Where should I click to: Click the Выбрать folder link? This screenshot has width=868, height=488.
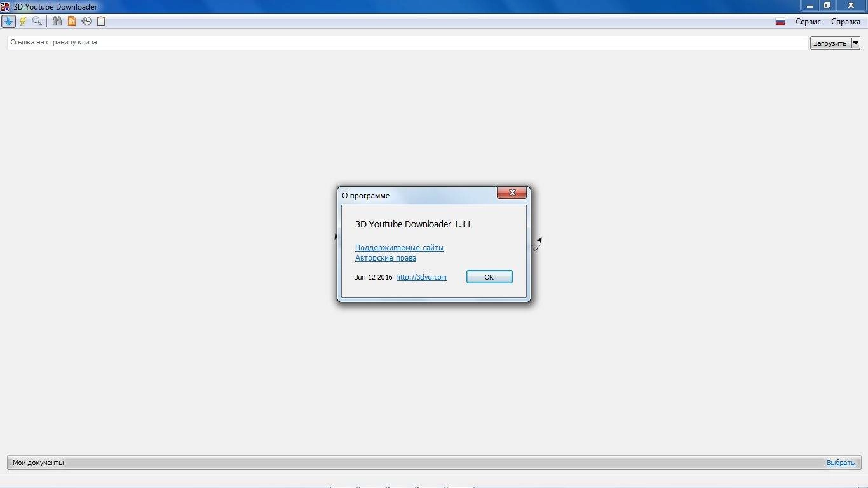(841, 463)
